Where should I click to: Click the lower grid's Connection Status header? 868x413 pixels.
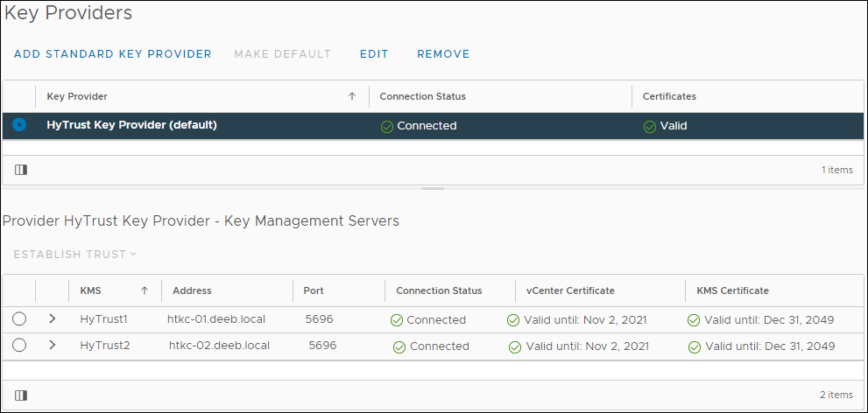(x=439, y=290)
